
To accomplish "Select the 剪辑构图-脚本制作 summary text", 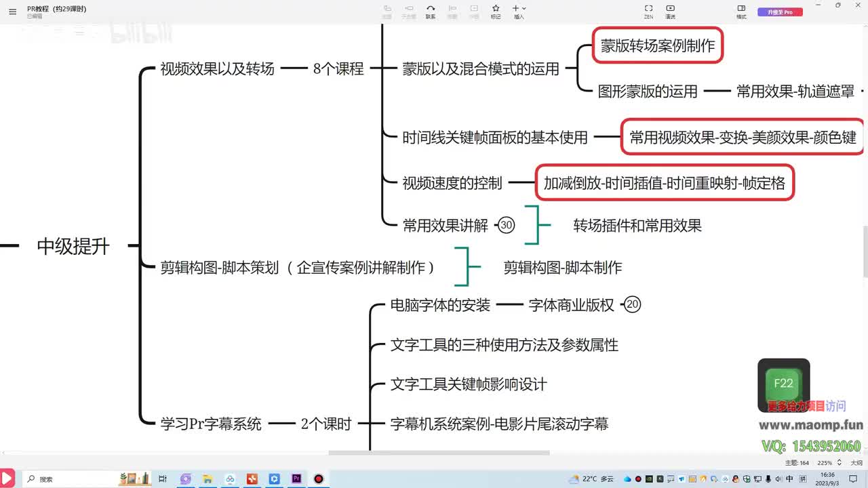I will [x=563, y=268].
